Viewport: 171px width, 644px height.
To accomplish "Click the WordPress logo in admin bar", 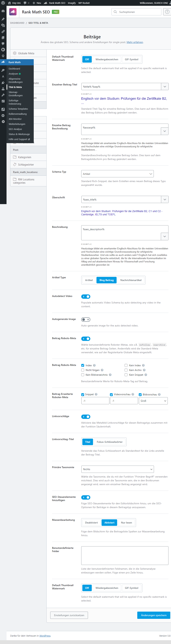I will click(3, 3).
